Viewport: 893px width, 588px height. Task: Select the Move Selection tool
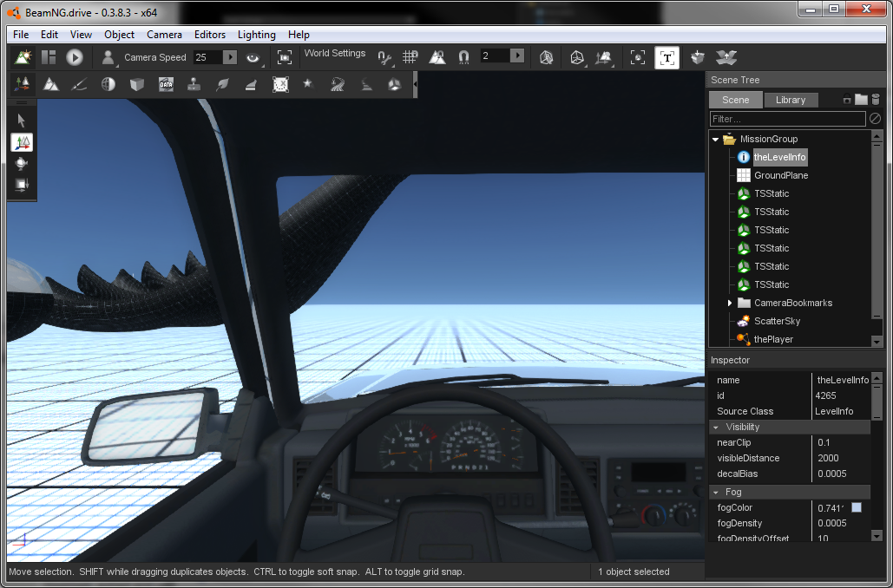pyautogui.click(x=22, y=142)
